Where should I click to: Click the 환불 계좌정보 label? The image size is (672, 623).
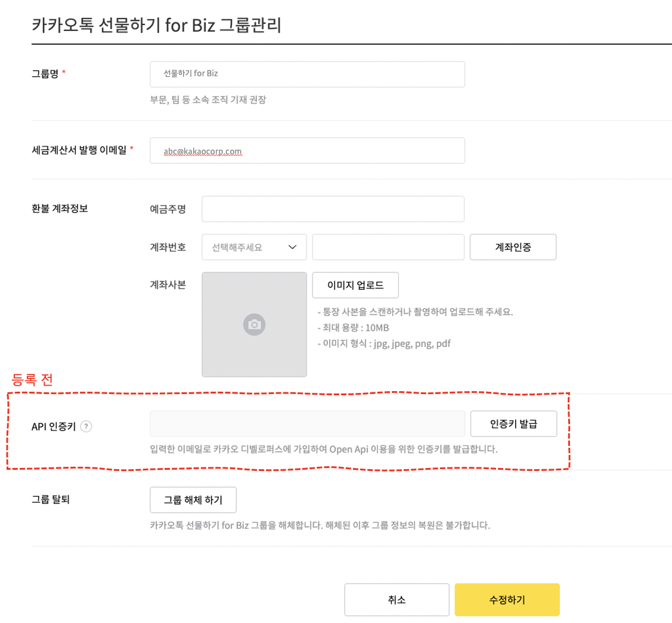60,209
